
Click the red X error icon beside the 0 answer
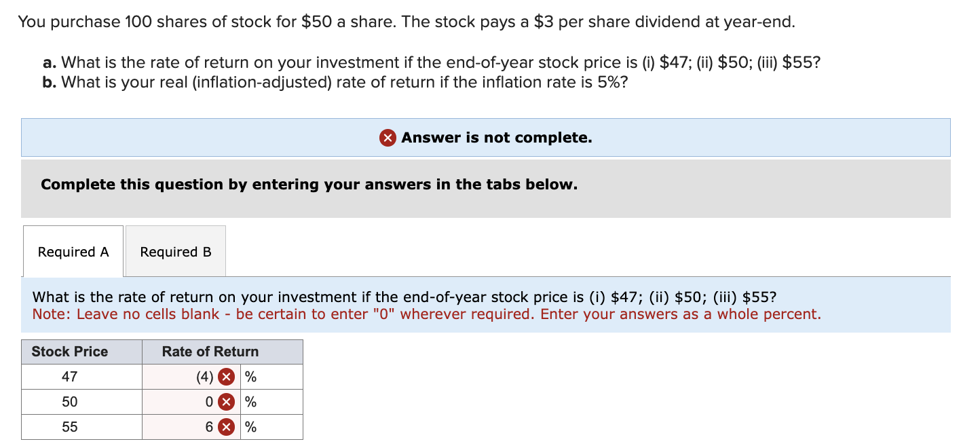(x=227, y=401)
